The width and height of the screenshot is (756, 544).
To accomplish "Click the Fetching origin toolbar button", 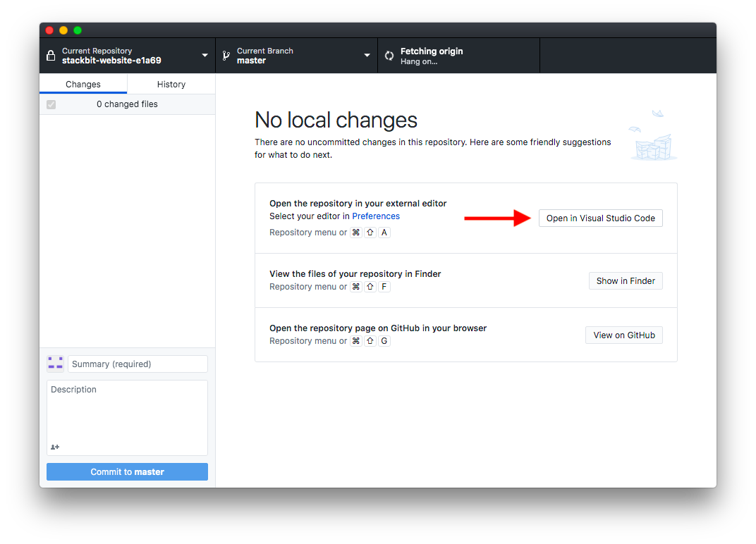I will click(x=458, y=56).
